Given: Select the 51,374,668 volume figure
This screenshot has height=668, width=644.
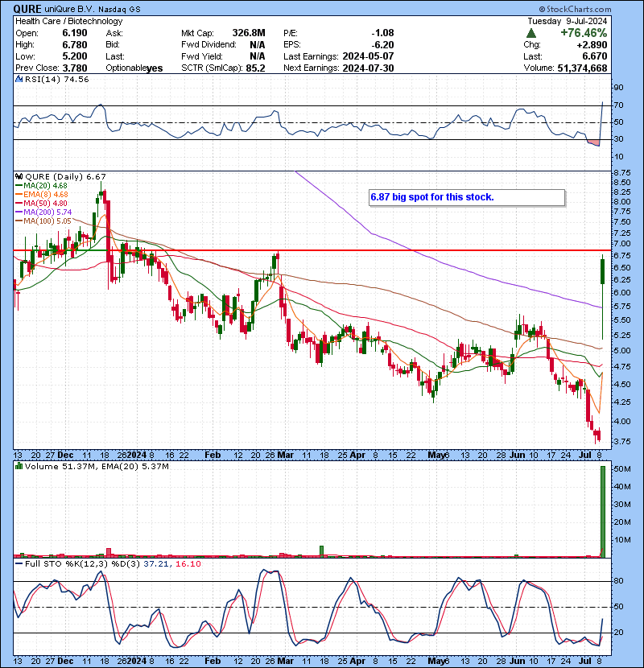Looking at the screenshot, I should tap(582, 68).
